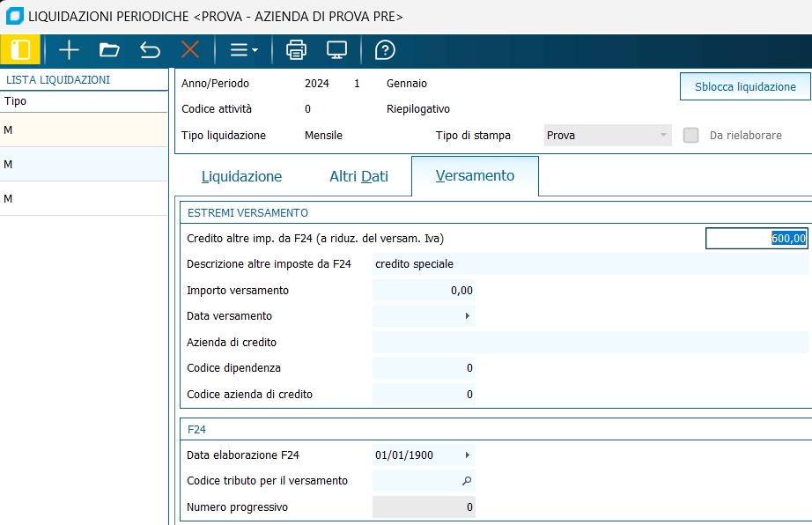Toggle the Da rielaborare checkbox
The image size is (812, 525).
(691, 136)
